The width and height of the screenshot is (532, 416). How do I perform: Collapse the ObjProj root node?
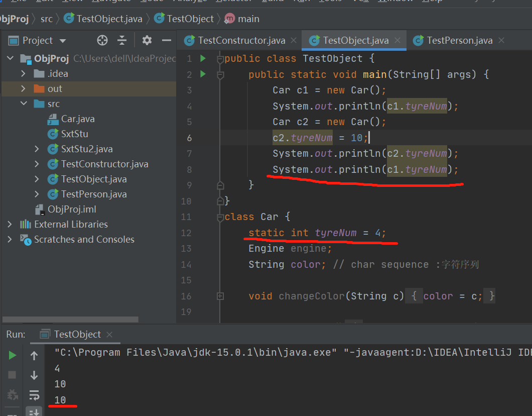10,58
